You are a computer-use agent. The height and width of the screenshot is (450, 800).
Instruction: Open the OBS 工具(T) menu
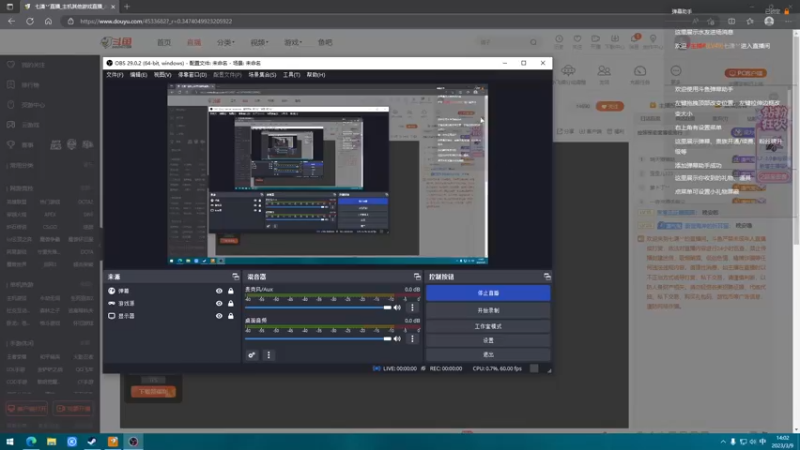click(x=292, y=75)
